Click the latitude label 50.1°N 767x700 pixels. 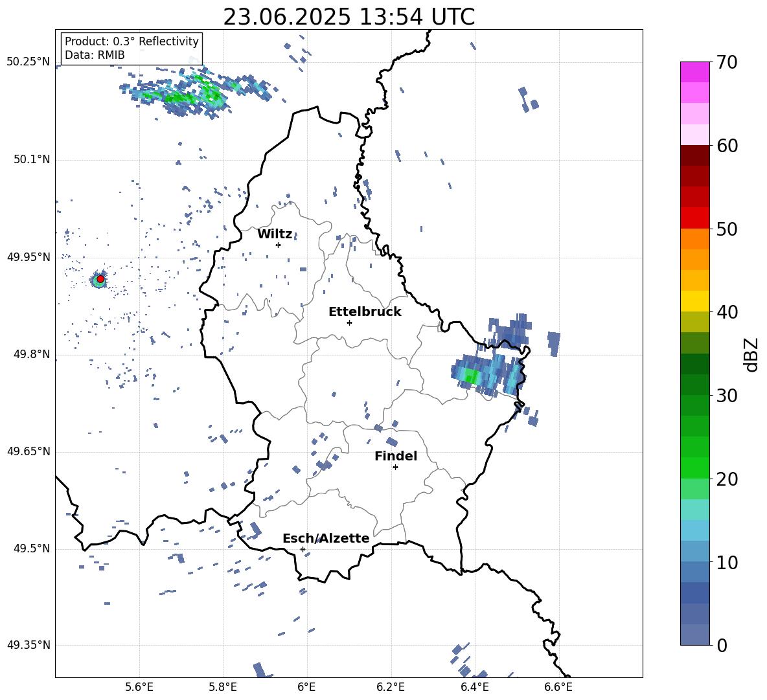(x=32, y=159)
